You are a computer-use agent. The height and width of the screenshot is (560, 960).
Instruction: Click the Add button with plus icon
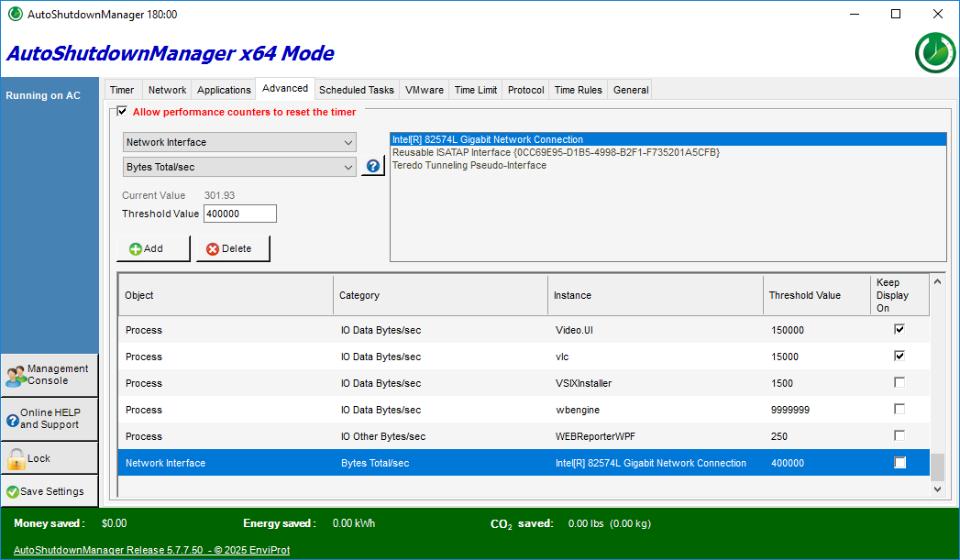(153, 248)
